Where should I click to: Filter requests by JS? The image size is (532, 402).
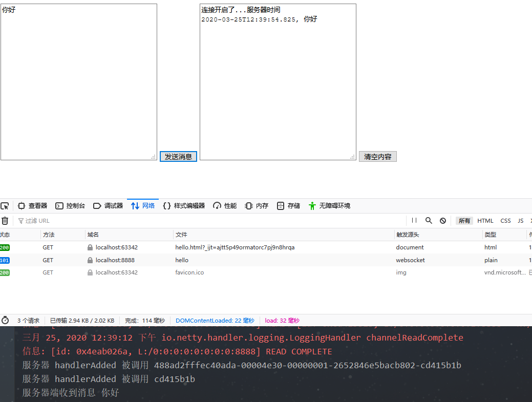[520, 221]
